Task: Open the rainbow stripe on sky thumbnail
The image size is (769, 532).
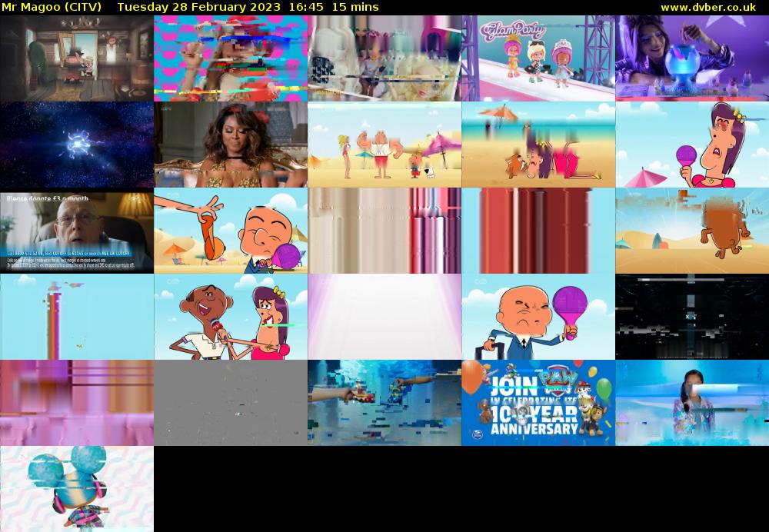Action: click(77, 317)
